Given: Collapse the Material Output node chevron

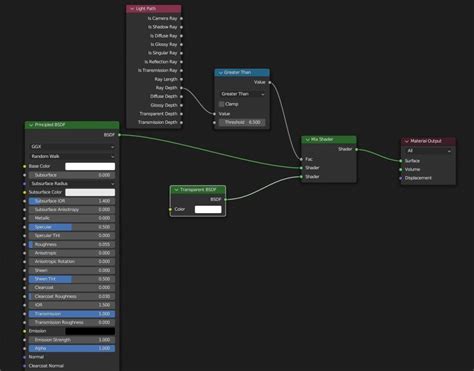Looking at the screenshot, I should point(407,141).
